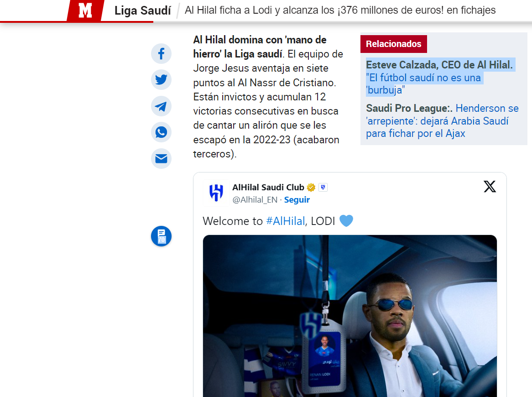
Task: Open the comments bubble showing 70
Action: pos(161,236)
